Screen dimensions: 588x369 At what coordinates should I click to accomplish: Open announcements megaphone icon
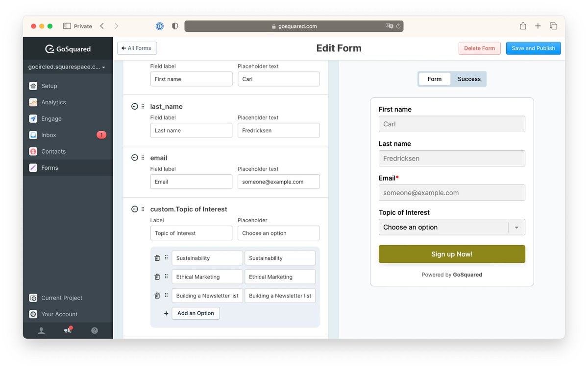[x=68, y=330]
